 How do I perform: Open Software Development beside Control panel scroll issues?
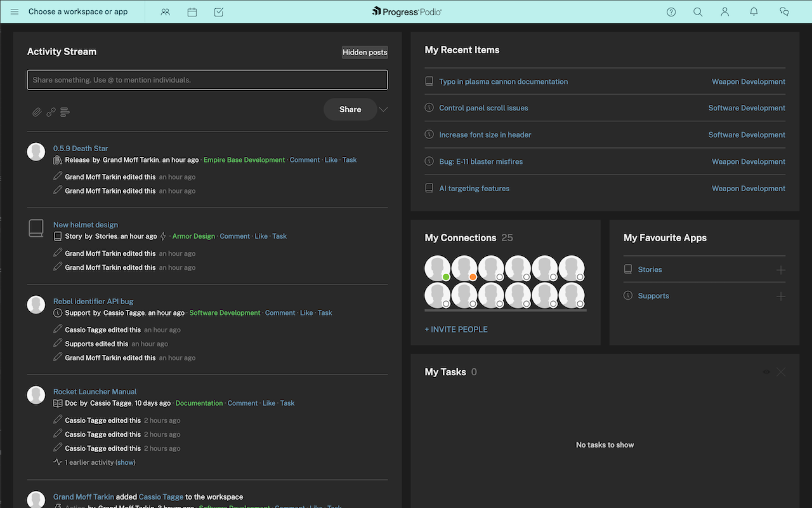747,108
